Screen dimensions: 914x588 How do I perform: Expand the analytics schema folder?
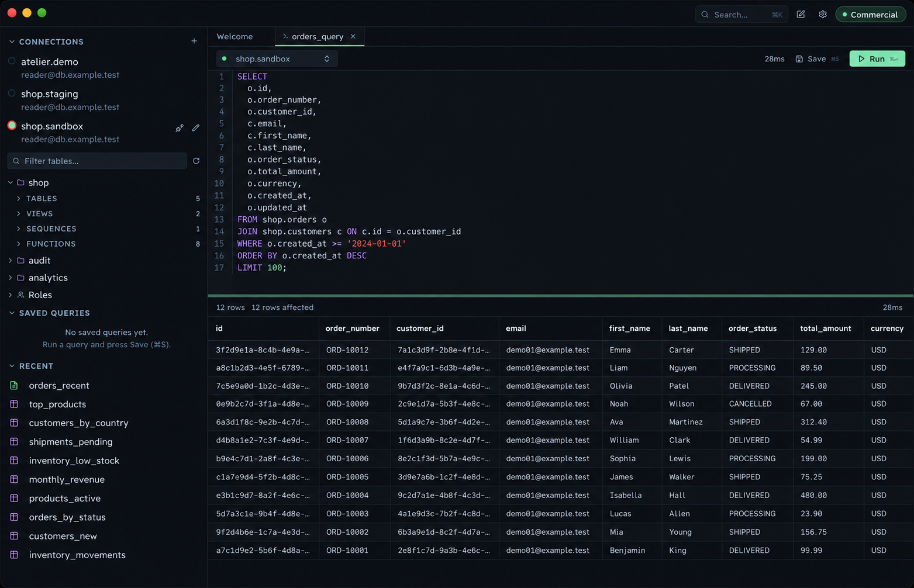pos(11,278)
